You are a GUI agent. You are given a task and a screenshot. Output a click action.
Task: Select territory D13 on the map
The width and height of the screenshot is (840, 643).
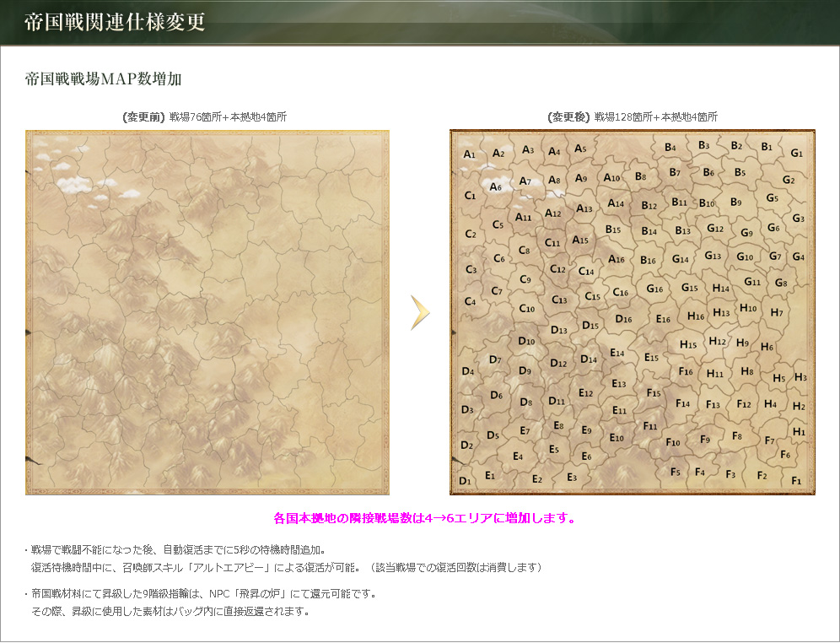(559, 330)
